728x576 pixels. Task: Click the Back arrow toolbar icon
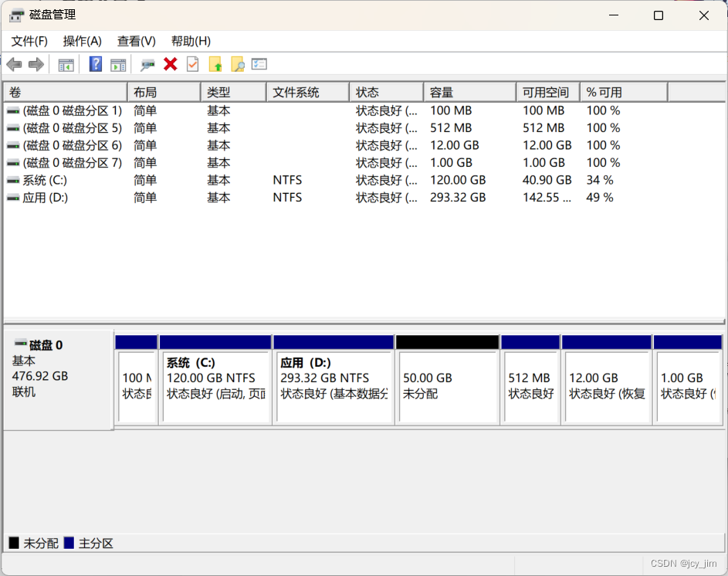tap(15, 64)
